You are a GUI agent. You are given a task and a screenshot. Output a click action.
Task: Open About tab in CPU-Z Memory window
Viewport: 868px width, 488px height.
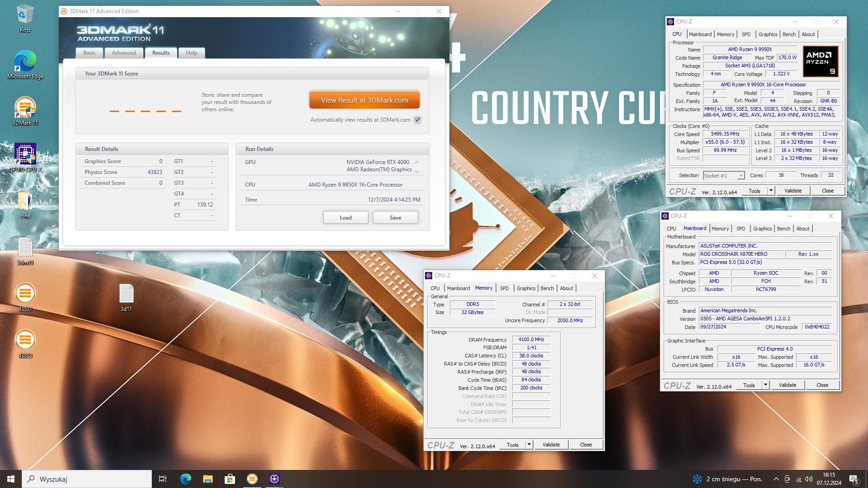(566, 288)
